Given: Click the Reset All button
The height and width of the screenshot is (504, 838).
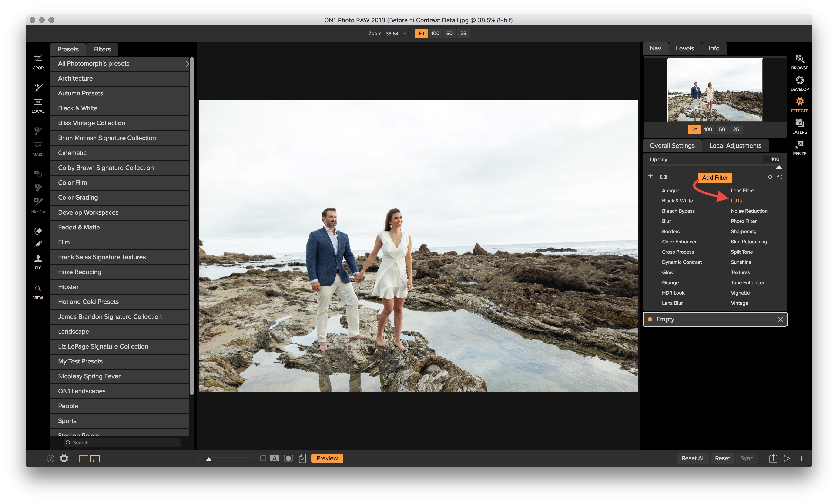Looking at the screenshot, I should 693,458.
